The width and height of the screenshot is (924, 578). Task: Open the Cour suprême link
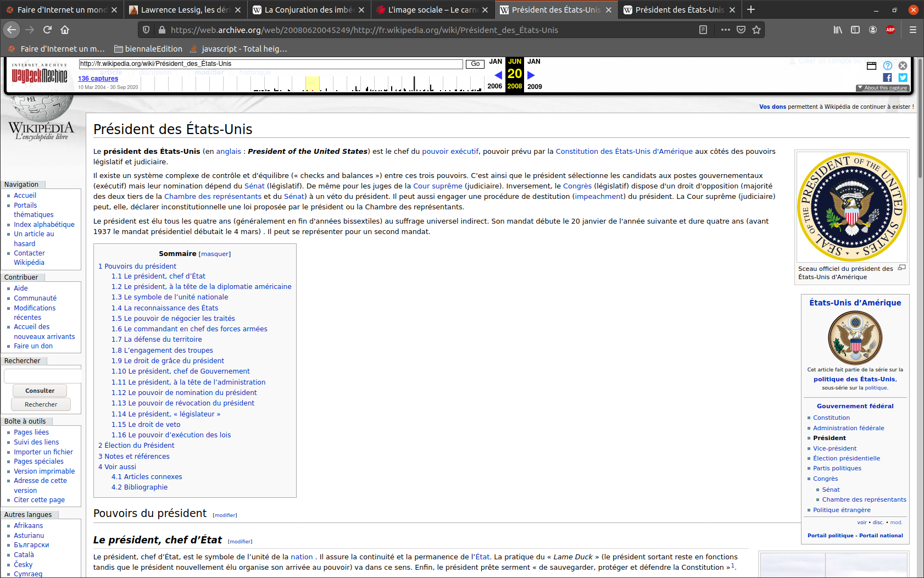(x=438, y=186)
